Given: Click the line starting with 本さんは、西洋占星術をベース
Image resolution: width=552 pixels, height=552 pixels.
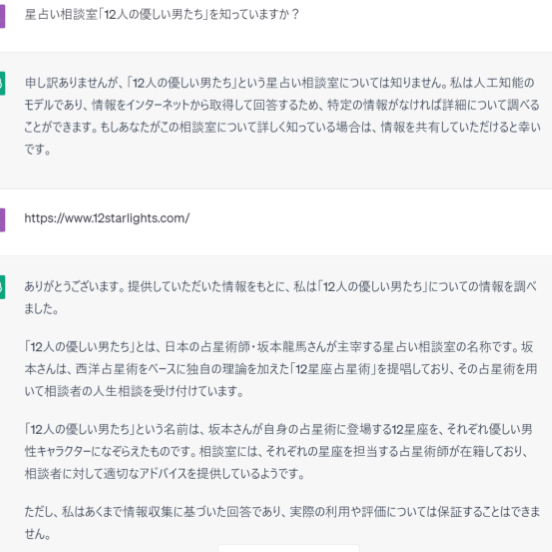Looking at the screenshot, I should click(281, 369).
